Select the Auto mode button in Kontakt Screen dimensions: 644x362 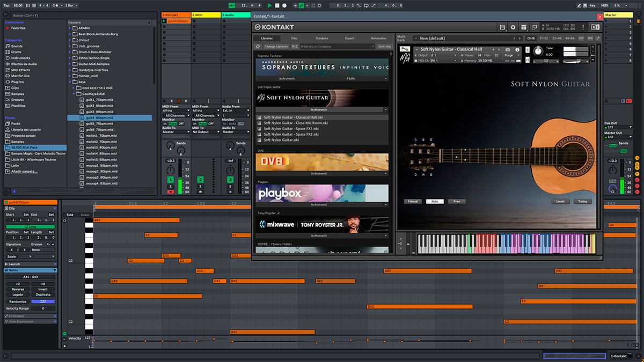click(435, 202)
